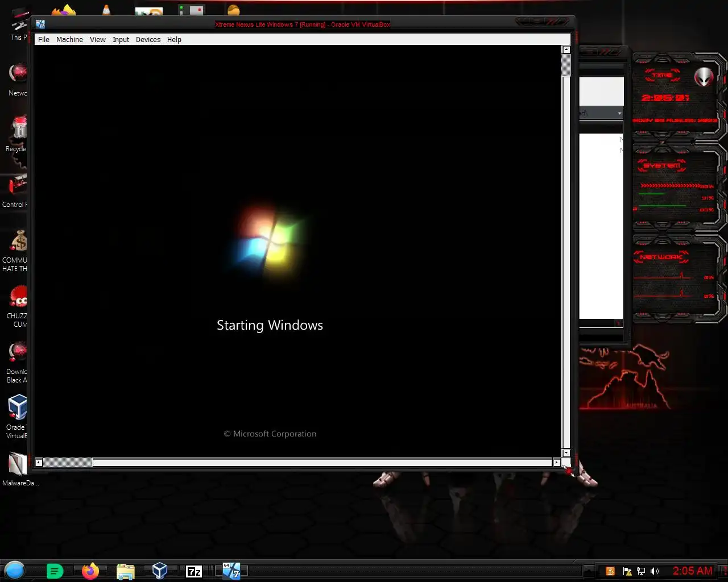Click the network tray icon

tap(640, 571)
